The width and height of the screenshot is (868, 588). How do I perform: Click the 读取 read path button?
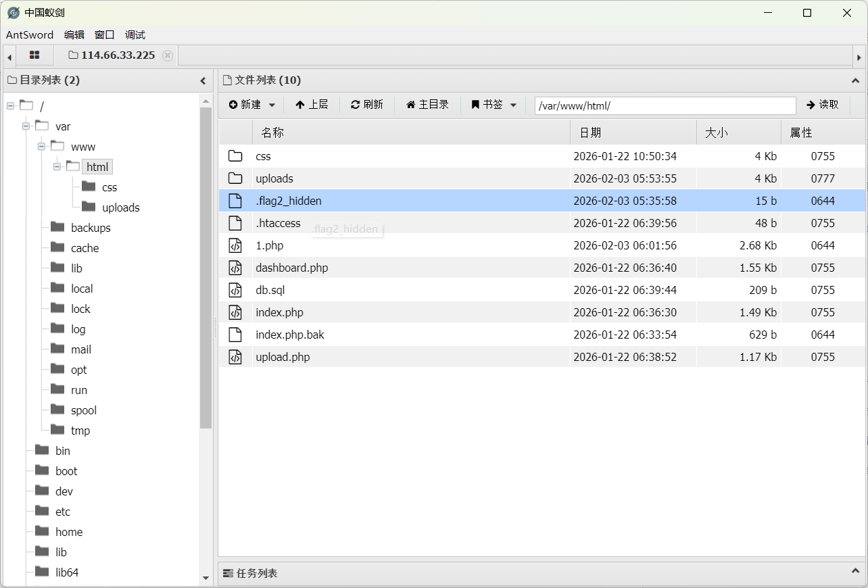point(823,105)
